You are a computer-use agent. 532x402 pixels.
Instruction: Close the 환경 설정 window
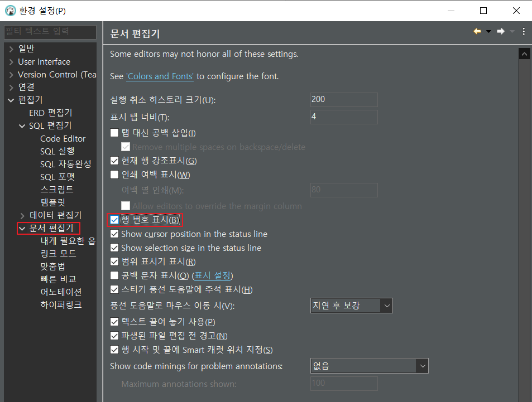pos(516,11)
